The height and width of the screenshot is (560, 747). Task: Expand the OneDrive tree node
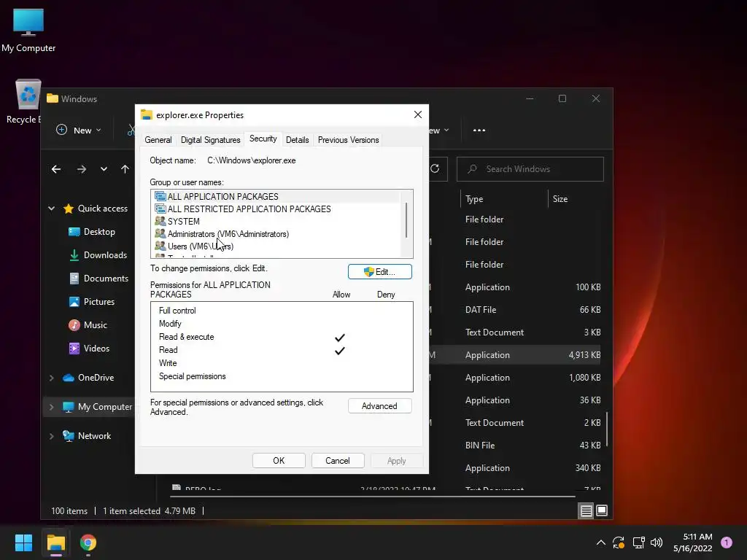52,378
